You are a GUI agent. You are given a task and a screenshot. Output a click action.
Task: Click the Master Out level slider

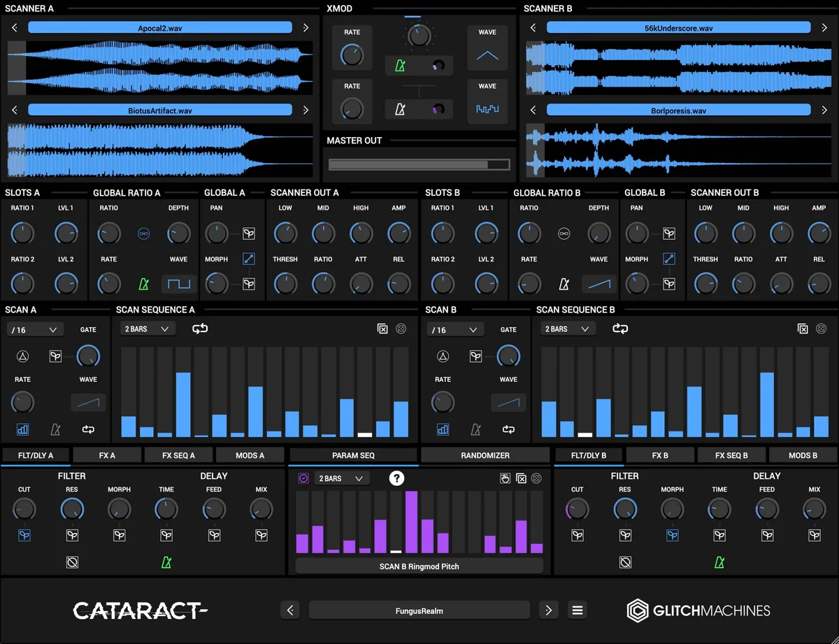tap(419, 165)
